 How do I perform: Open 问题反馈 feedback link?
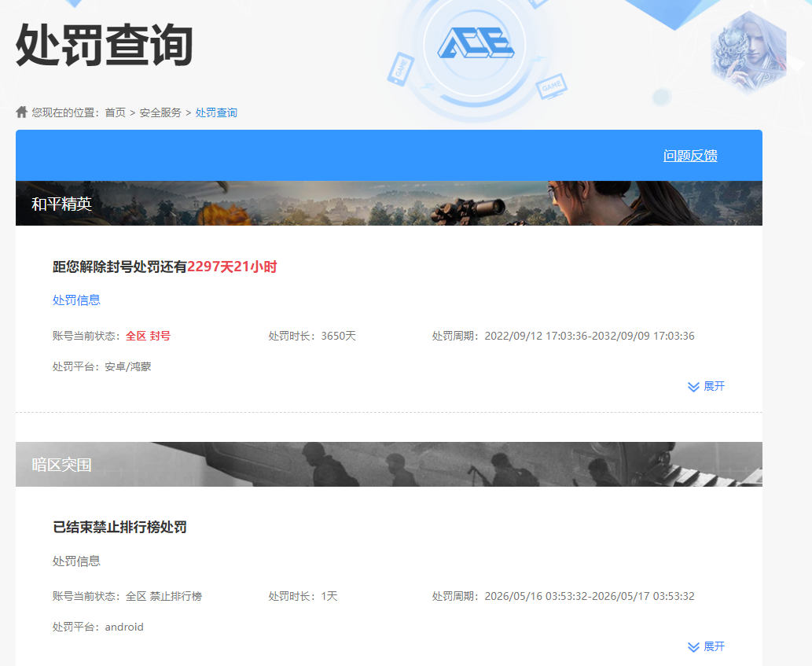click(690, 156)
